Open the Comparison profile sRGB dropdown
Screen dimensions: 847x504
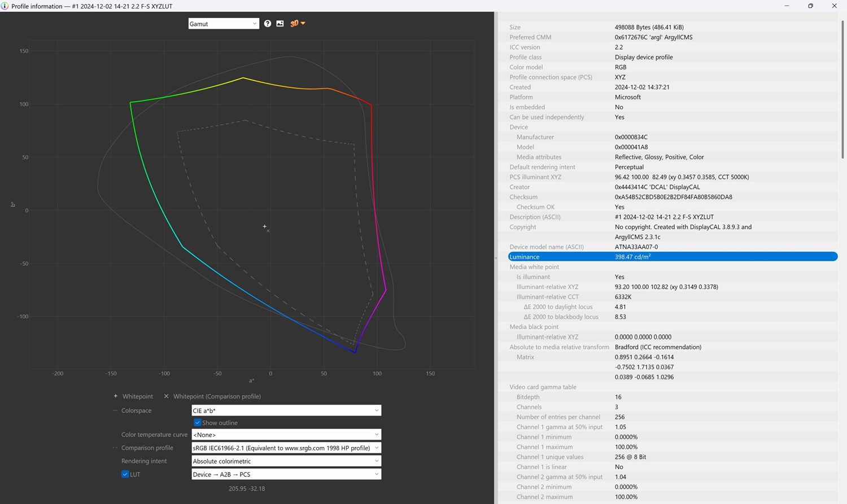click(x=286, y=448)
